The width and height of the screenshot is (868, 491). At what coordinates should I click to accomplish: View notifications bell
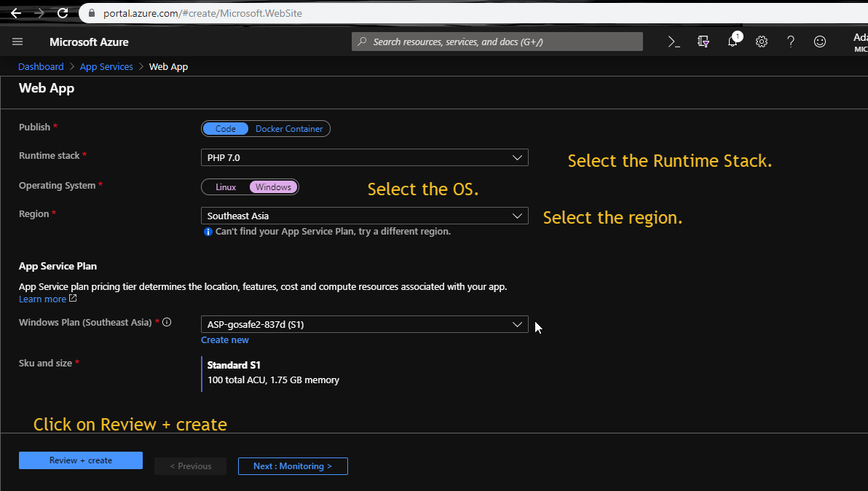[x=733, y=41]
